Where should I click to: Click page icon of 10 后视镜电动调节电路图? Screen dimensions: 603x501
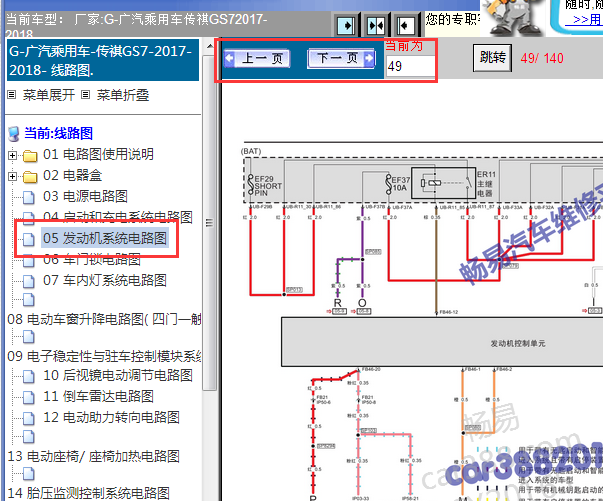click(28, 376)
